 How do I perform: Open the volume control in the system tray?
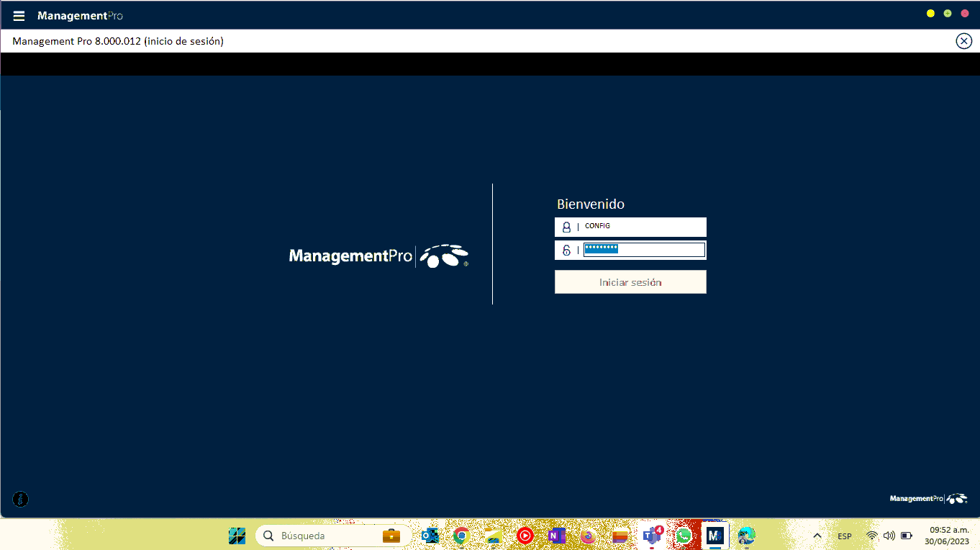[889, 536]
